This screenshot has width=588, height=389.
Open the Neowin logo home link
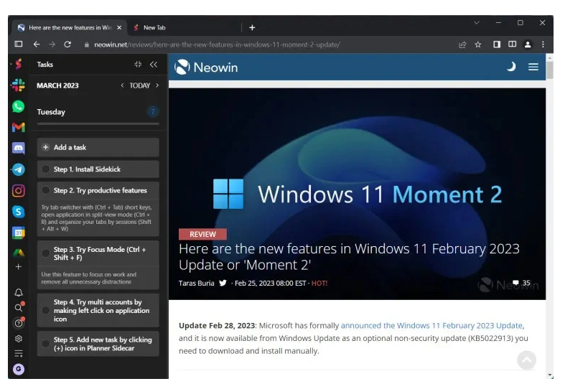pyautogui.click(x=206, y=67)
